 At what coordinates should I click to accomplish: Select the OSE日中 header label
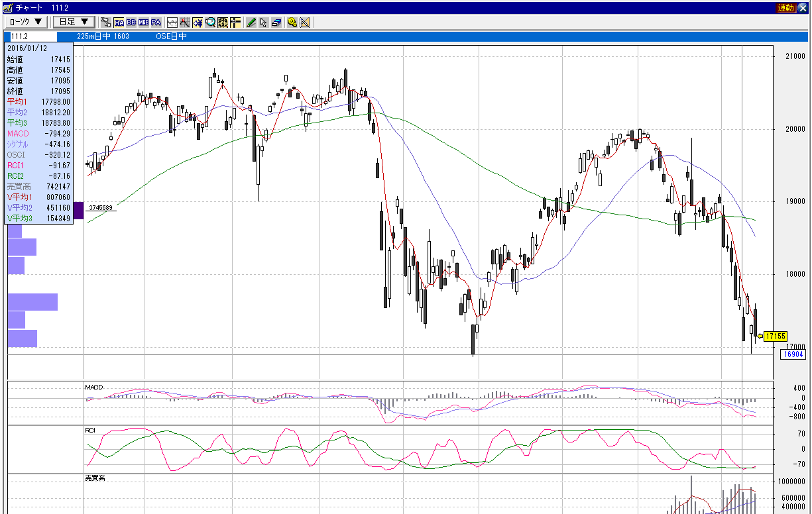(171, 36)
